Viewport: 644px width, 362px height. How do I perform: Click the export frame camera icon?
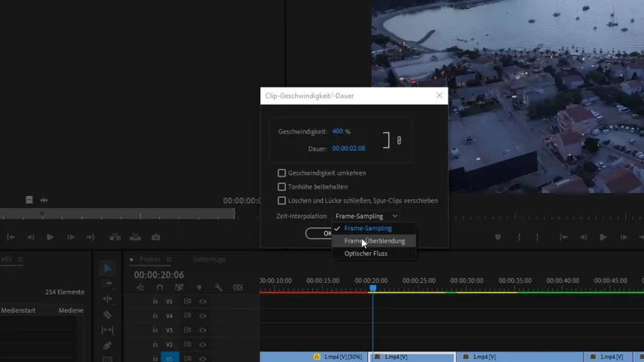tap(155, 237)
